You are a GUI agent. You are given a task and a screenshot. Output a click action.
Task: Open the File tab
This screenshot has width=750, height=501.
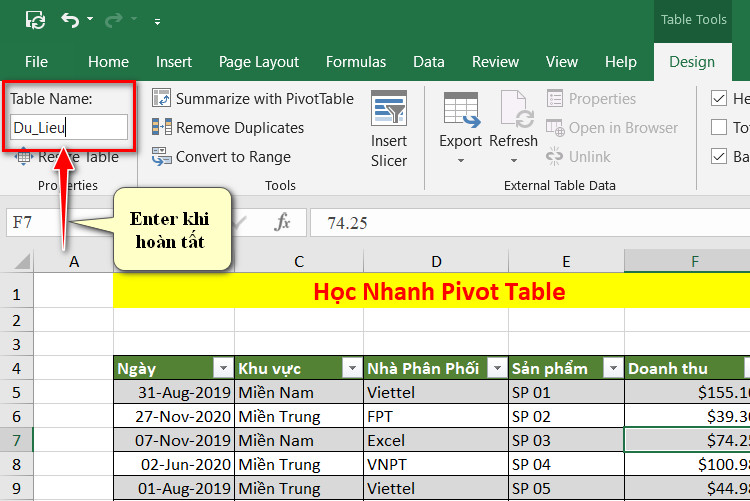point(36,62)
